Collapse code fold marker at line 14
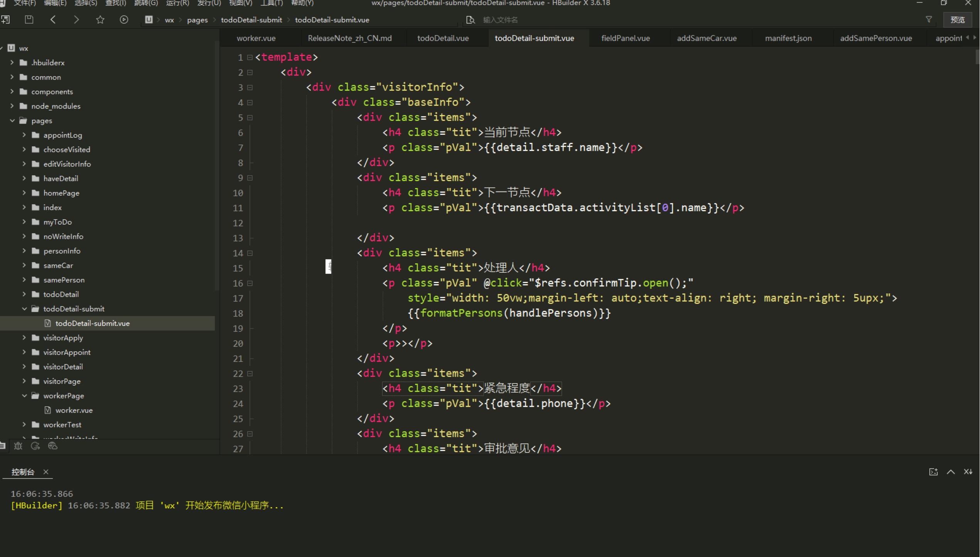This screenshot has width=980, height=557. (250, 253)
